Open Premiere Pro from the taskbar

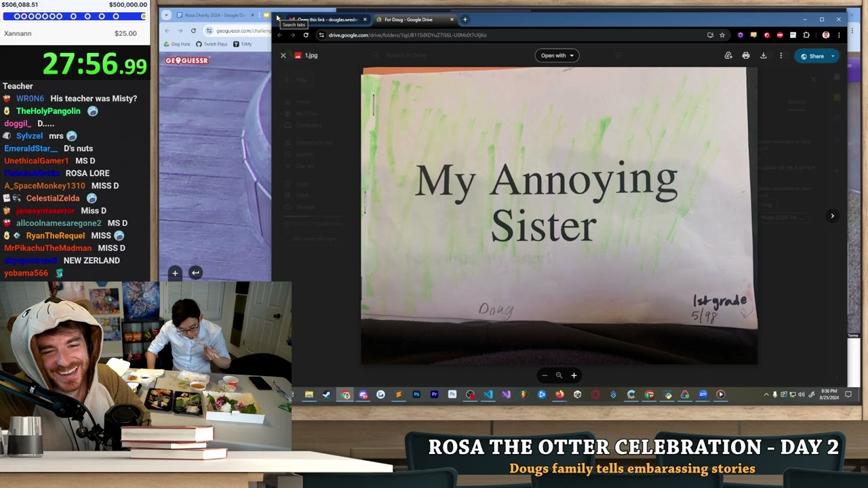coord(434,394)
